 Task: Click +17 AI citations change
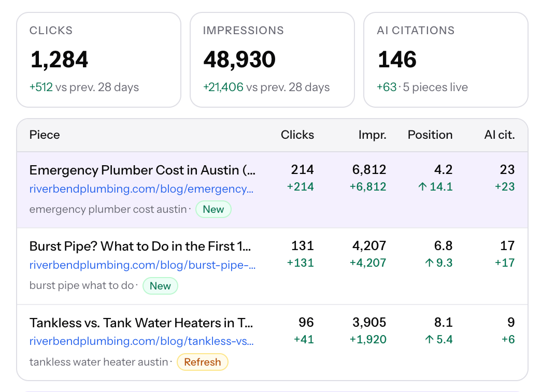pyautogui.click(x=505, y=263)
